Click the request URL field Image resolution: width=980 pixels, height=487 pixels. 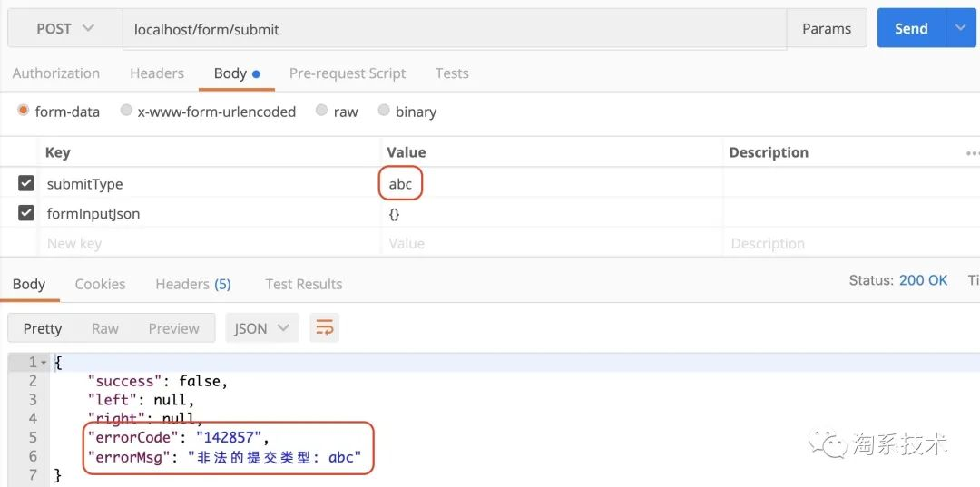[x=454, y=29]
